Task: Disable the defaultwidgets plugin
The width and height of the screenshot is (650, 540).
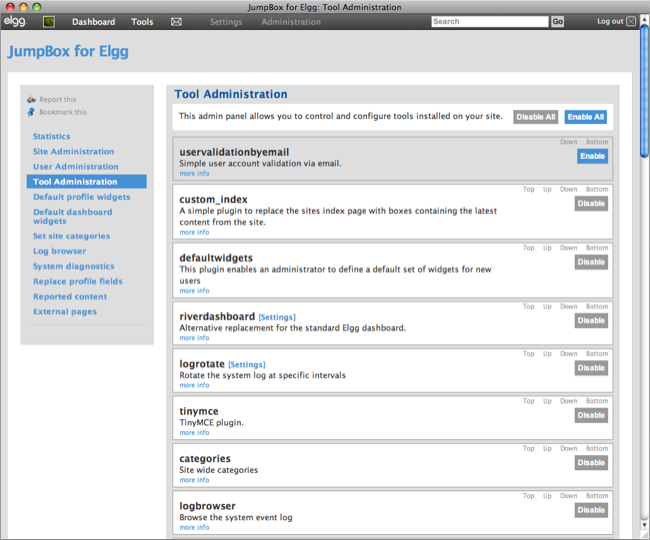Action: 591,262
